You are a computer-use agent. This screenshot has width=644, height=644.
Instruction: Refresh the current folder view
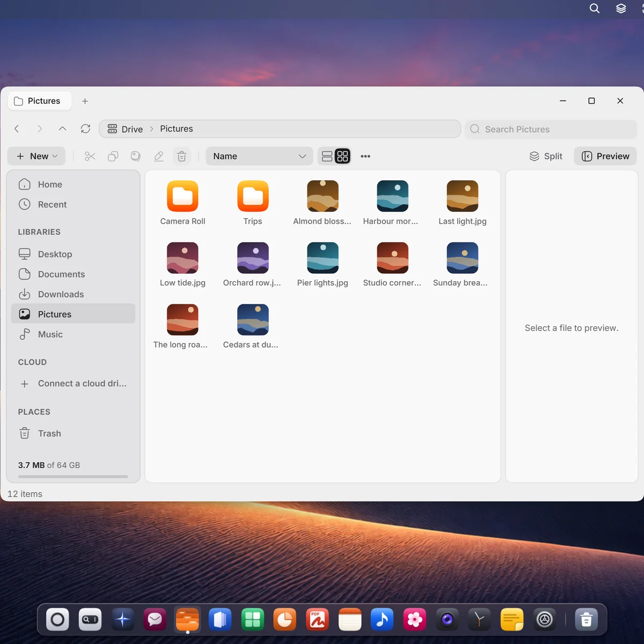coord(85,129)
